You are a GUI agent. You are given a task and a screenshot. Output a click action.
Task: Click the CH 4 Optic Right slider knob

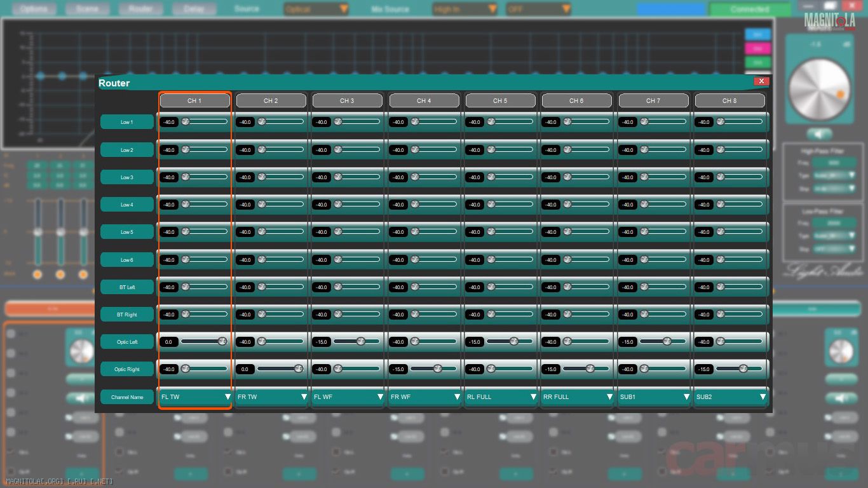coord(437,369)
